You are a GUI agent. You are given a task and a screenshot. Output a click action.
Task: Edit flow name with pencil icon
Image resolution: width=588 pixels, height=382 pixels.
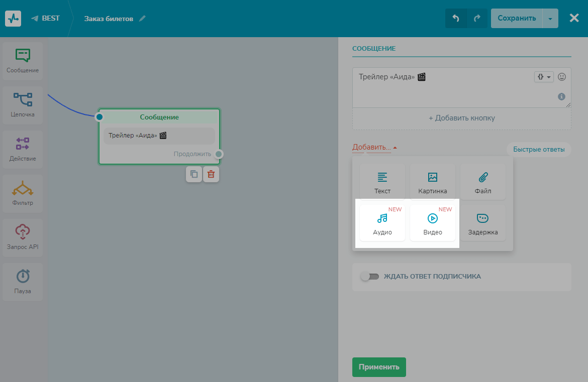pyautogui.click(x=142, y=19)
